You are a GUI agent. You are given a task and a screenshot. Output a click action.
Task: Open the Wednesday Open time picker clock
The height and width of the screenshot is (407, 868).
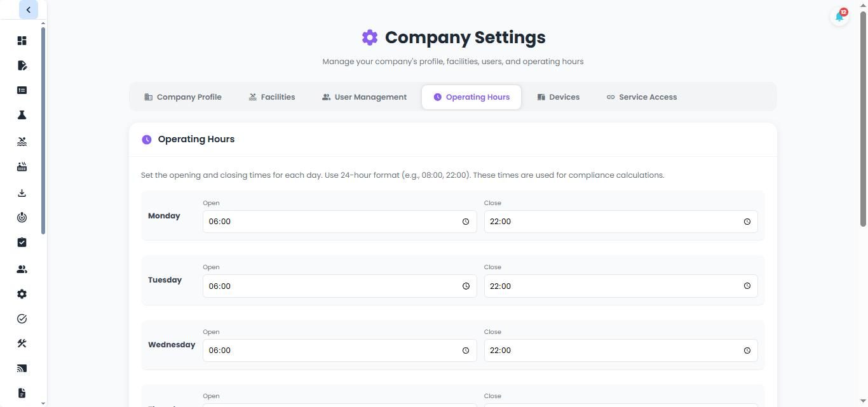tap(466, 350)
